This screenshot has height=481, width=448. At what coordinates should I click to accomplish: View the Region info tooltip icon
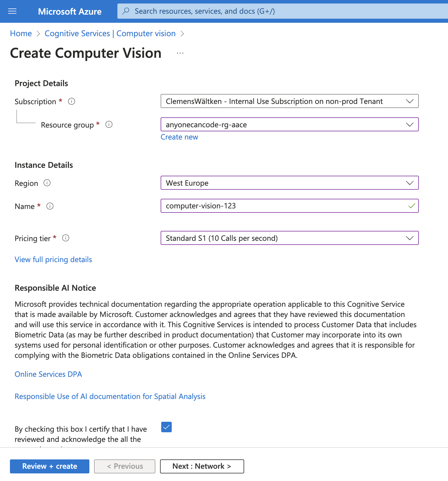pyautogui.click(x=47, y=183)
